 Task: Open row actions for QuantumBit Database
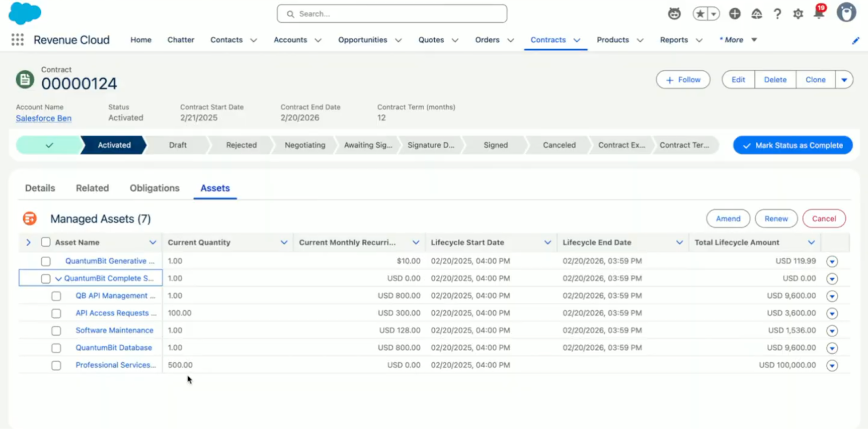(832, 348)
